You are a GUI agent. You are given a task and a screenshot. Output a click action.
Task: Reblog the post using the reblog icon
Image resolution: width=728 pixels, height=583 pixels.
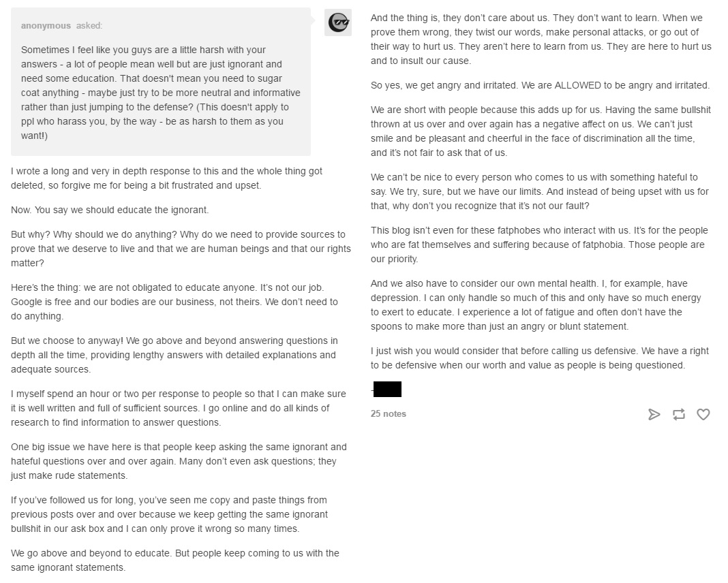(x=679, y=414)
